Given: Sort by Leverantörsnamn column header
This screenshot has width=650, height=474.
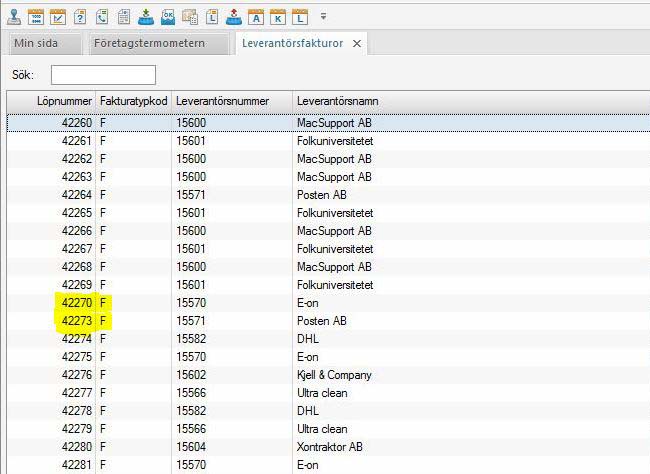Looking at the screenshot, I should pos(471,101).
